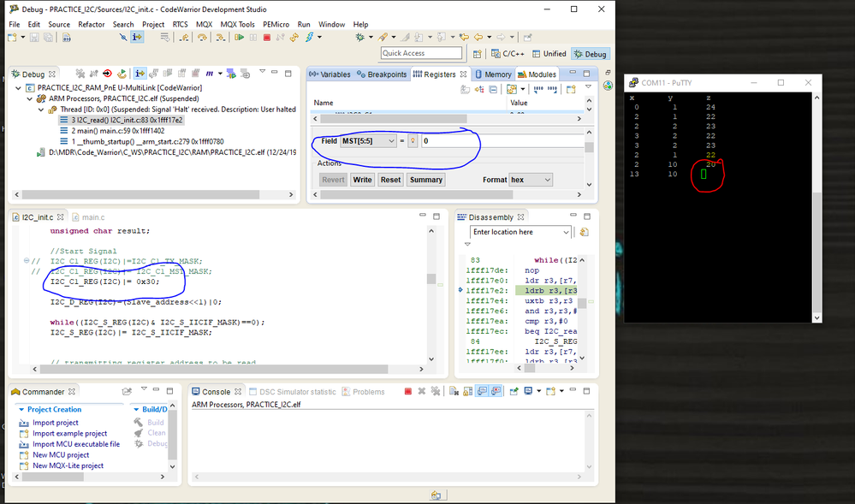Toggle Show Console on output change icon
Screen dimensions: 855x504
[482, 391]
